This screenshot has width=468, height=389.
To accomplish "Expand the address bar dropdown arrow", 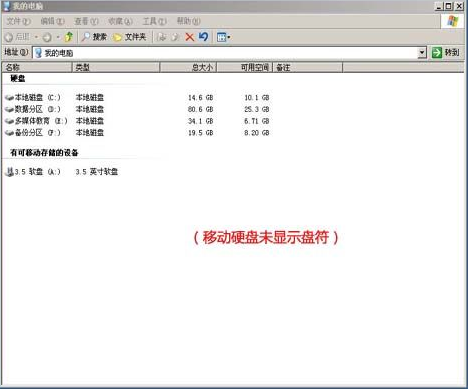I will (x=422, y=53).
